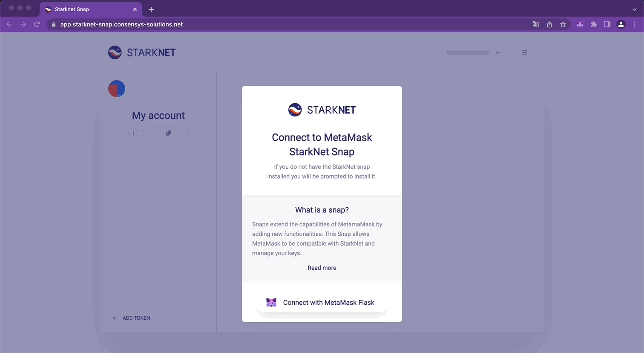
Task: Click the Starknet logo in dialog
Action: [x=322, y=110]
